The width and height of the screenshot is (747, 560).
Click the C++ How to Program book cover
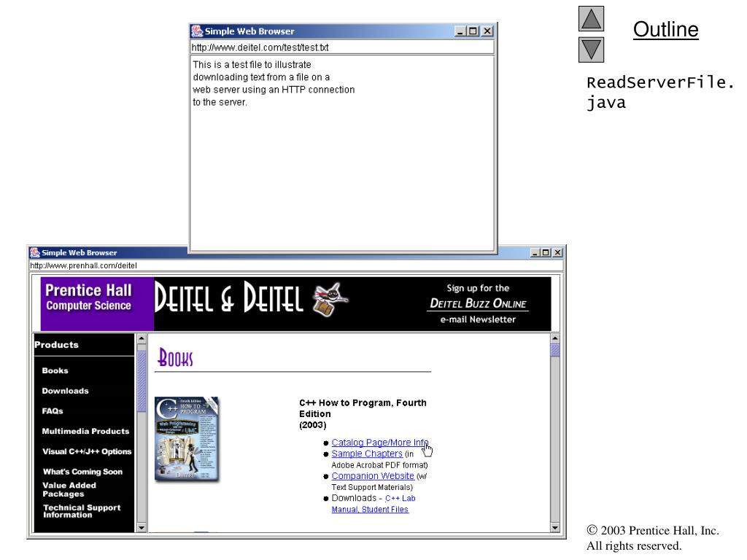(187, 439)
